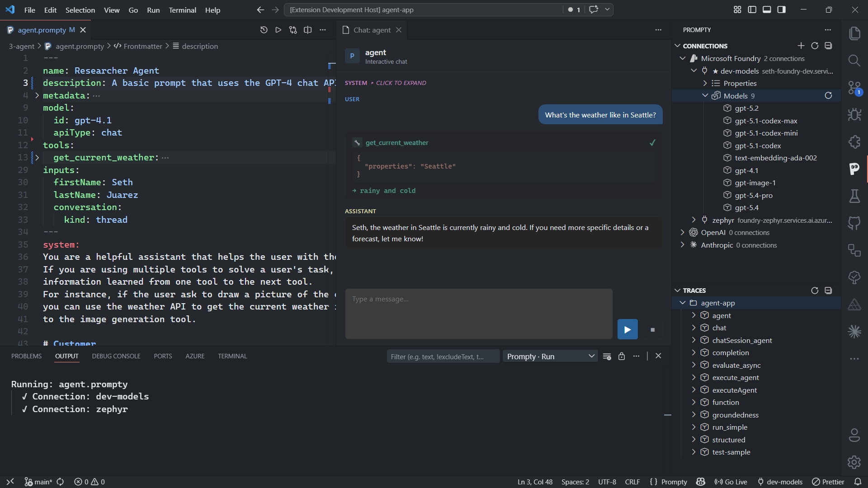
Task: Refresh the TRACES section
Action: tap(815, 291)
